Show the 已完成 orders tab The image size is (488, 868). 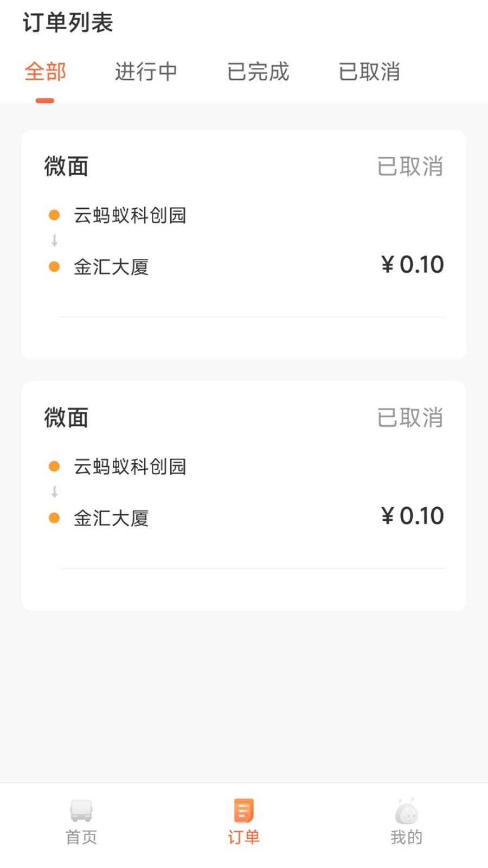point(258,72)
